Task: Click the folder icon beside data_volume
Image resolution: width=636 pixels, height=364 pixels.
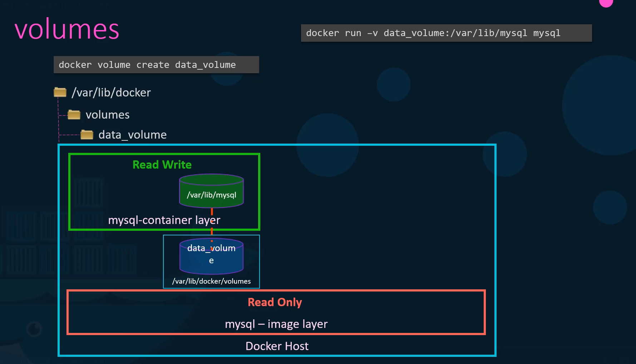Action: pyautogui.click(x=87, y=134)
